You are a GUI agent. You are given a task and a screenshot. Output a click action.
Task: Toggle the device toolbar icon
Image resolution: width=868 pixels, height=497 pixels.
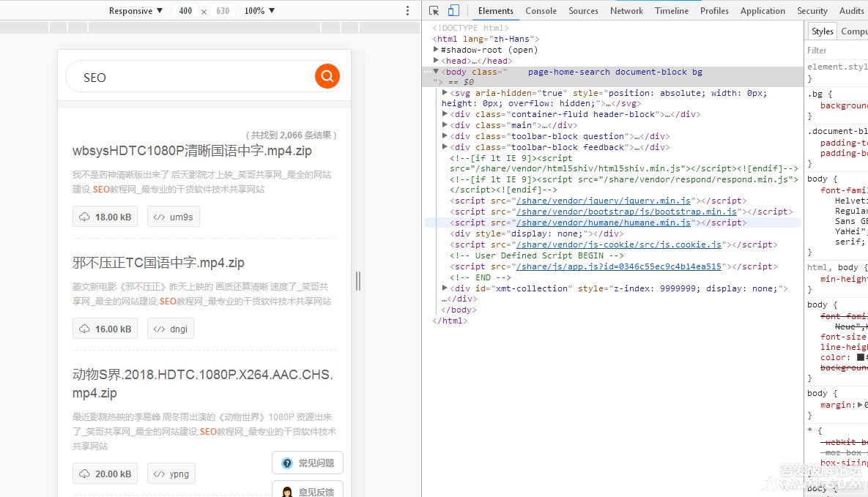[453, 10]
